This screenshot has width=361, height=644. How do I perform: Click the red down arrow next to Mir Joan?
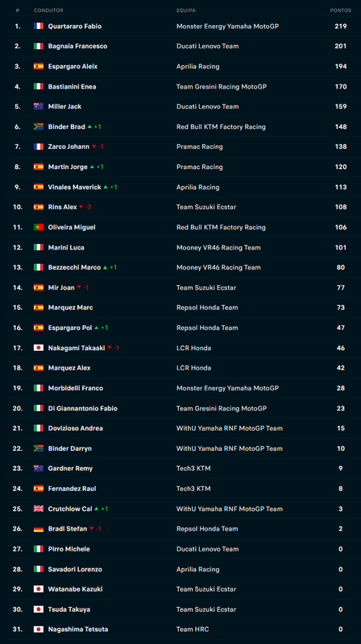(x=79, y=287)
